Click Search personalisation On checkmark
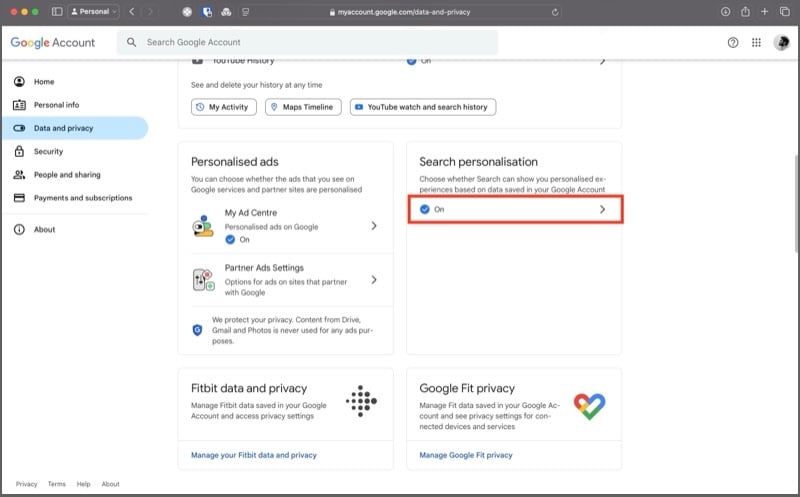Viewport: 800px width, 497px height. pos(424,209)
